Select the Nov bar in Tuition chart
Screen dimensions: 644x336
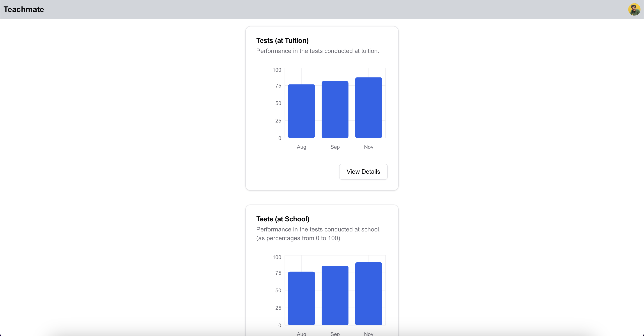point(368,108)
